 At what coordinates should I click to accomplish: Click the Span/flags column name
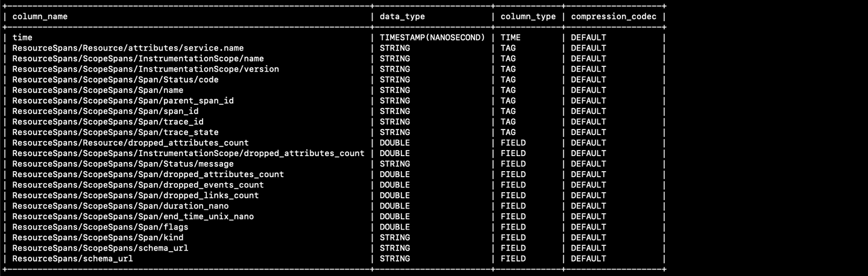click(x=100, y=227)
